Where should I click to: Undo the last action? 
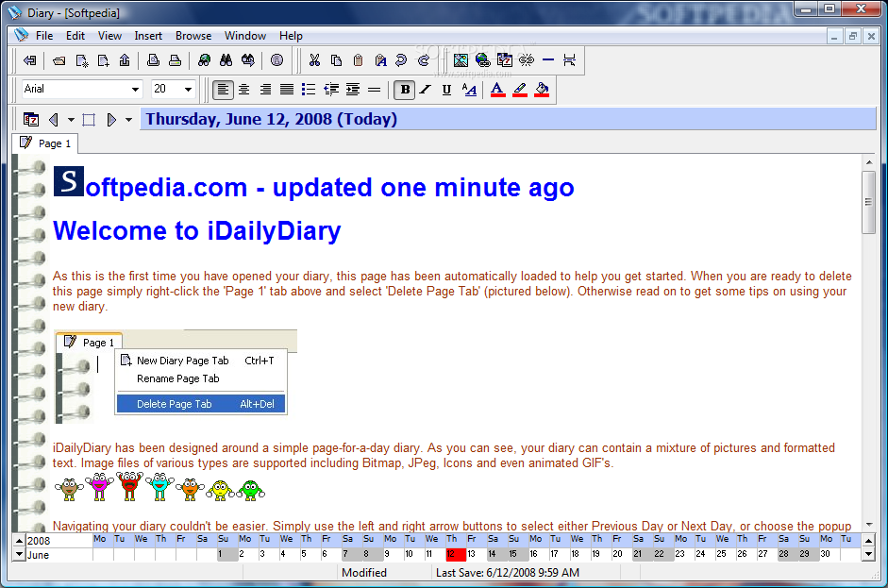401,60
